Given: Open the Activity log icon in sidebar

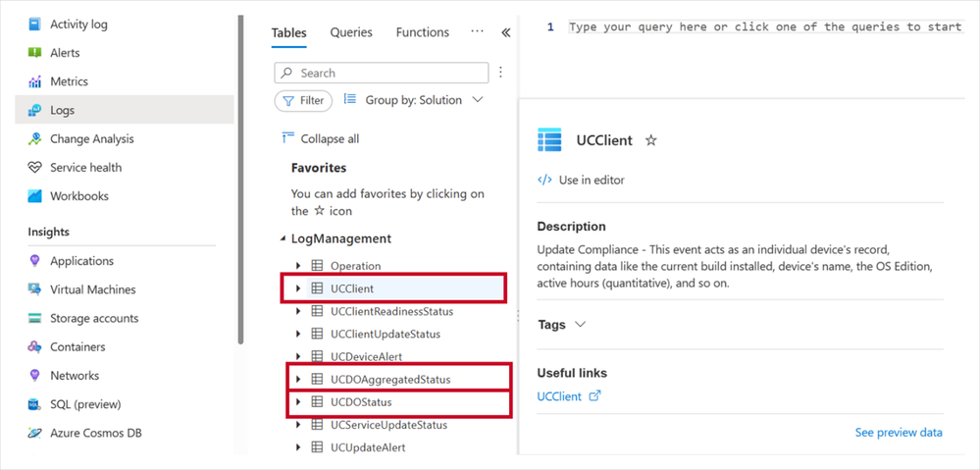Looking at the screenshot, I should [x=35, y=25].
